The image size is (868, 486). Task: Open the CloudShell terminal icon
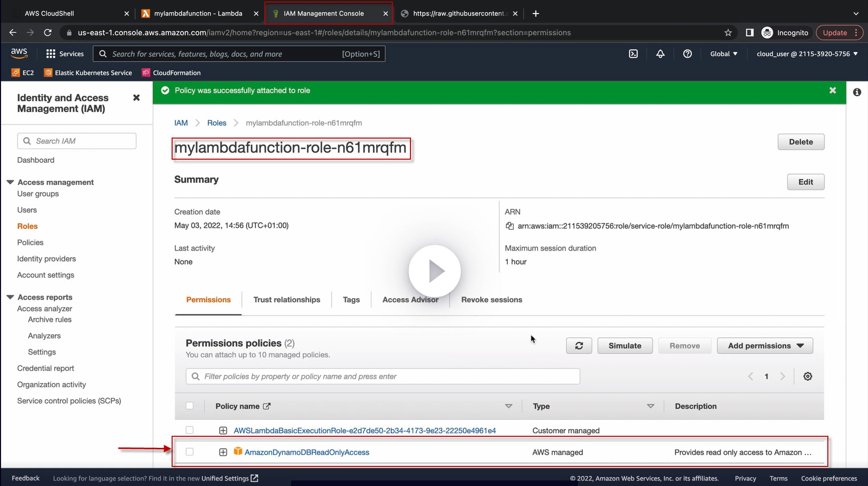(633, 54)
